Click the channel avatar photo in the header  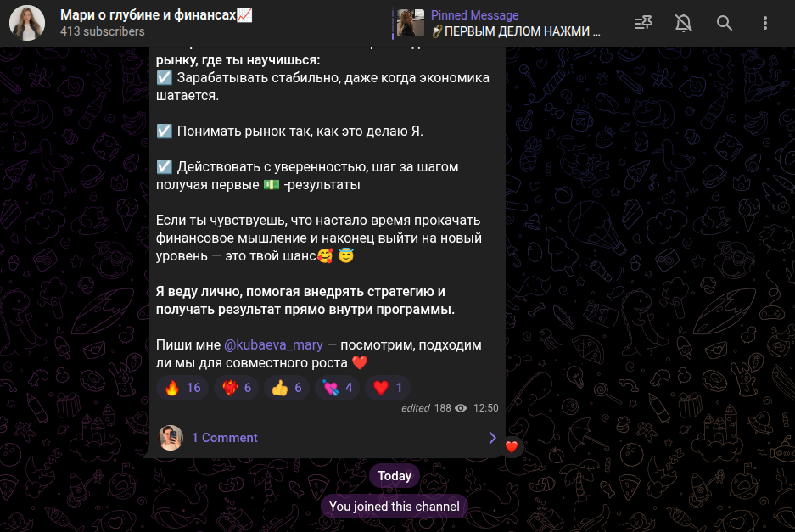coord(27,23)
